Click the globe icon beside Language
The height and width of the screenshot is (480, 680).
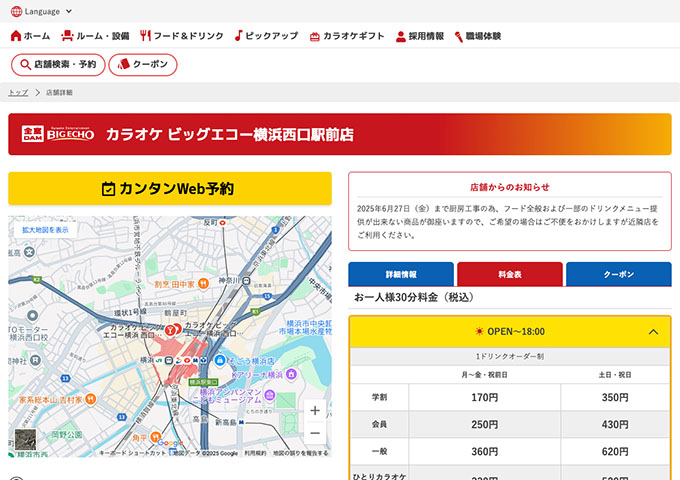pyautogui.click(x=16, y=12)
